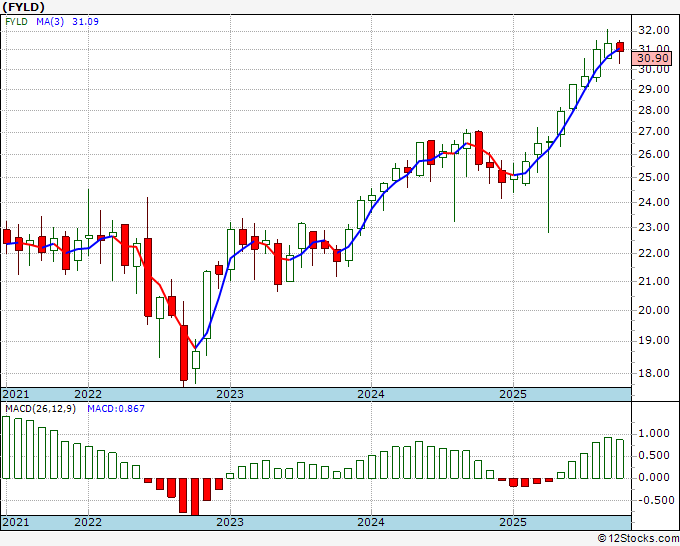
Task: Click the MACD(26,12,9) indicator label
Action: tap(40, 409)
